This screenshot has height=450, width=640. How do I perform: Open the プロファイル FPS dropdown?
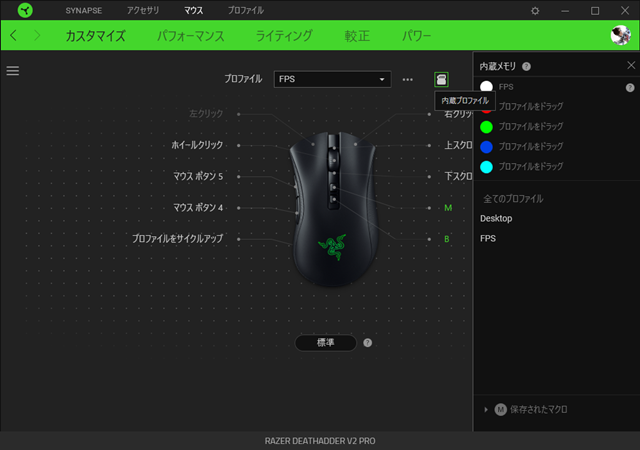click(x=332, y=79)
